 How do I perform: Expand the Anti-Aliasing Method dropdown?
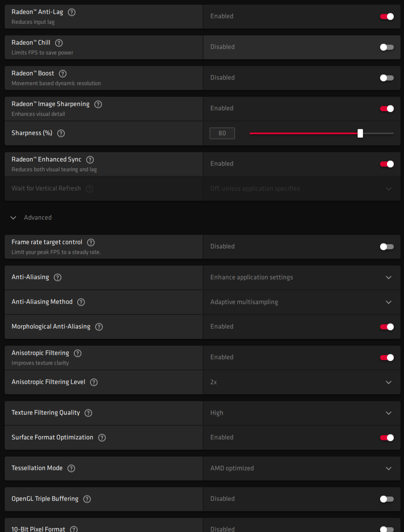[x=302, y=302]
